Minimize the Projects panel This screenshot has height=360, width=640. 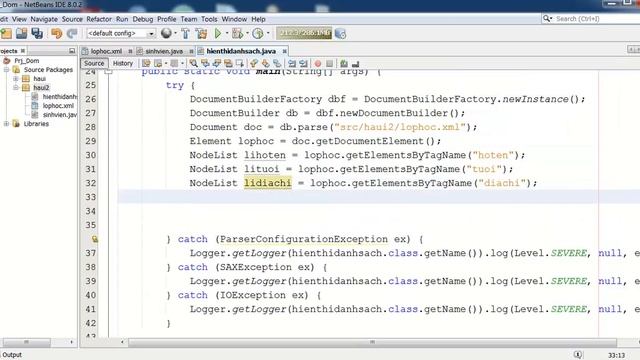(72, 51)
